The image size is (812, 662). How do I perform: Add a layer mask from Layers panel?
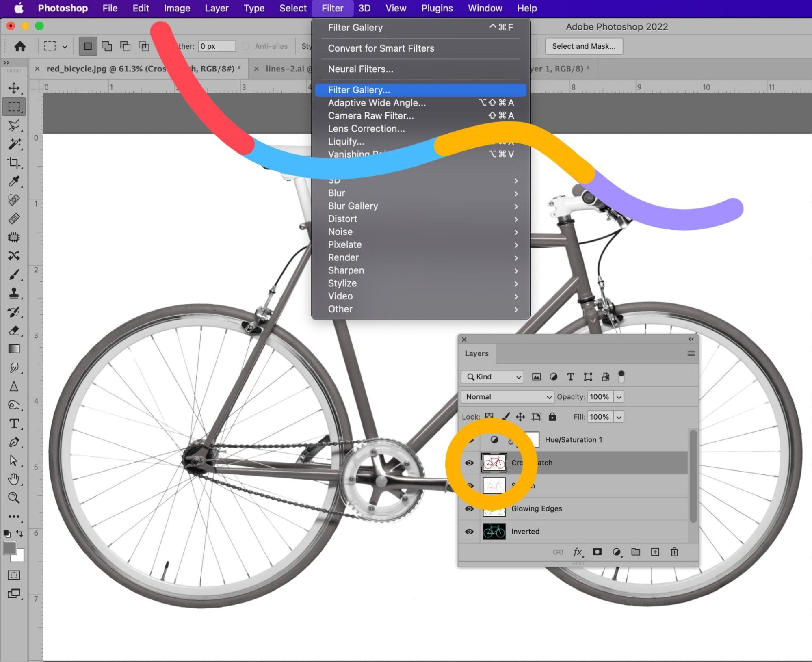click(597, 552)
